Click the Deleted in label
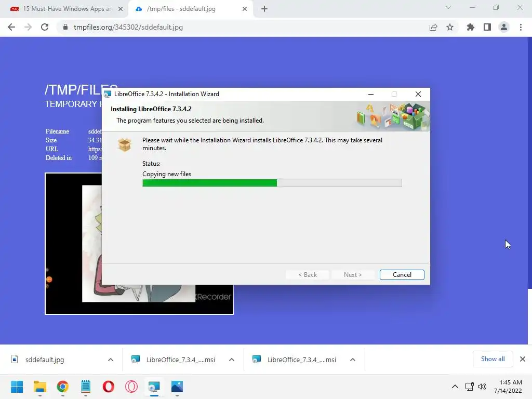This screenshot has height=399, width=532. (58, 158)
